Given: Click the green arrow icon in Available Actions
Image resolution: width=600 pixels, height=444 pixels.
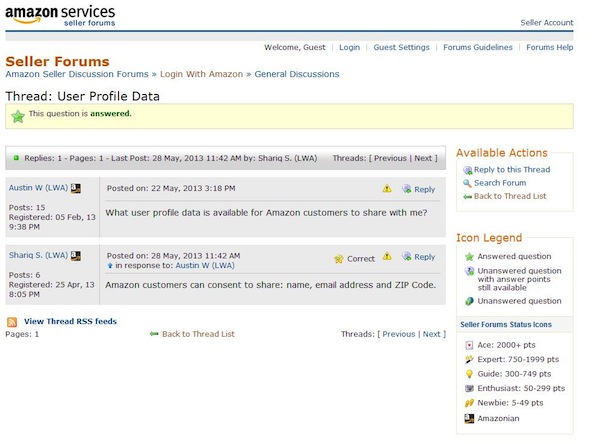Looking at the screenshot, I should point(467,197).
